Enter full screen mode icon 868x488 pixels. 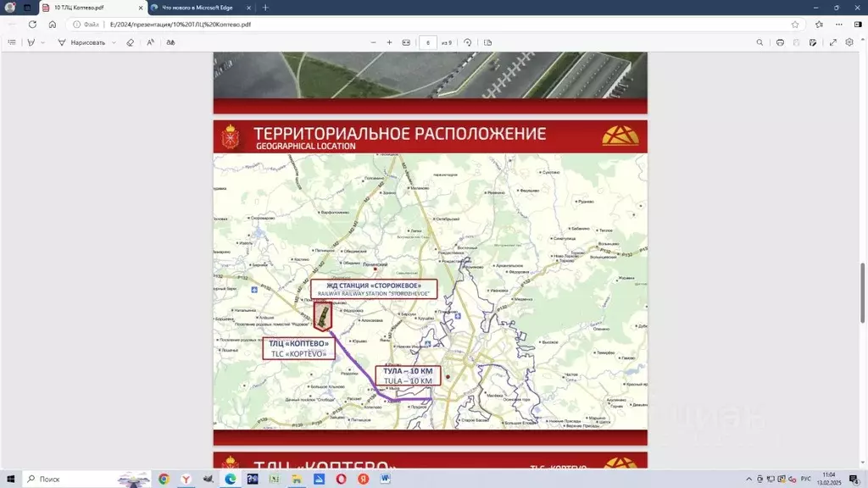pyautogui.click(x=832, y=42)
